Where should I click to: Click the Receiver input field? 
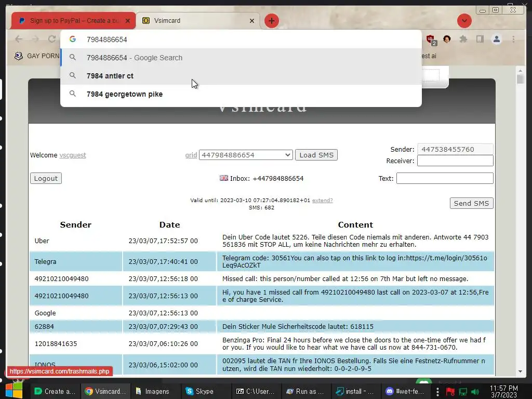point(455,161)
